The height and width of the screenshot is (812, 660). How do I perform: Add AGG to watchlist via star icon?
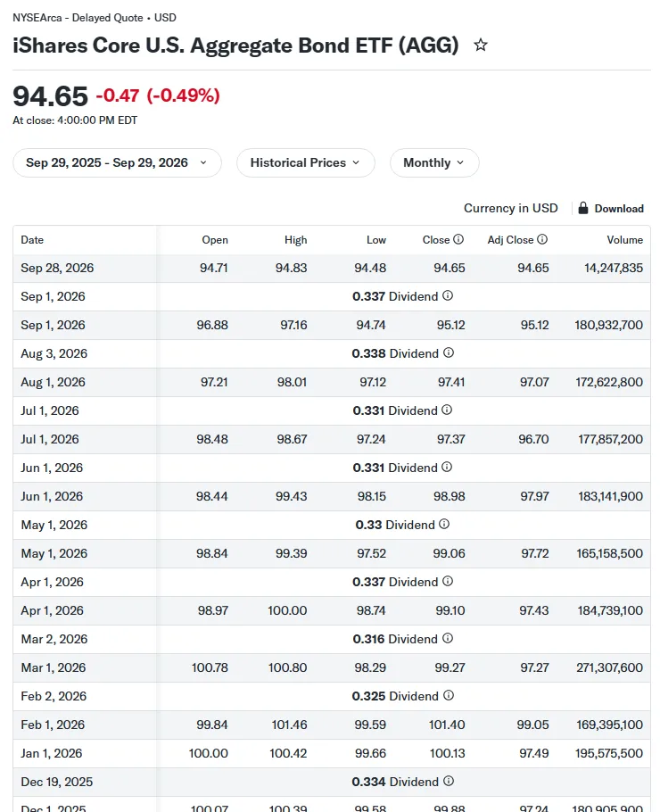click(481, 45)
